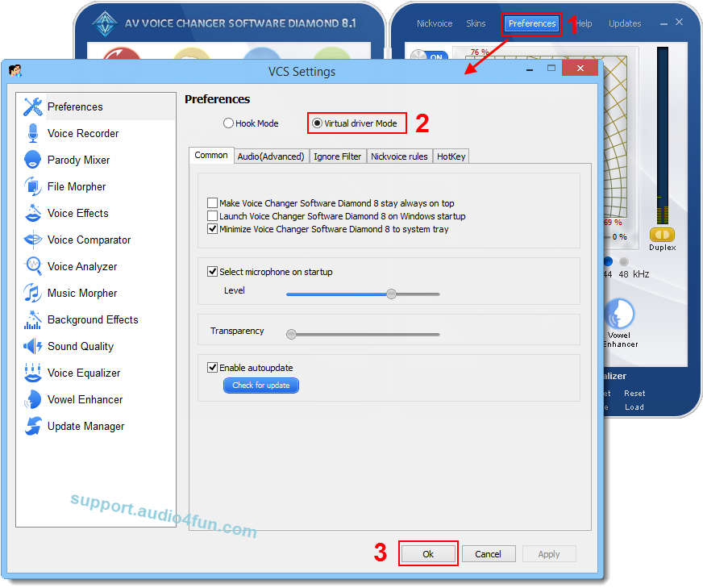Open Skins menu in main window

[476, 23]
